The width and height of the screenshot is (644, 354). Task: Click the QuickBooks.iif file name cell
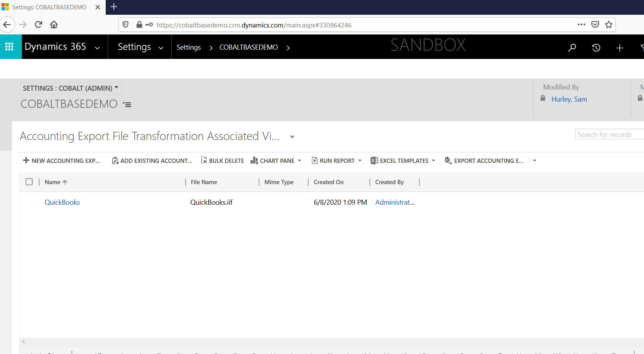click(211, 202)
